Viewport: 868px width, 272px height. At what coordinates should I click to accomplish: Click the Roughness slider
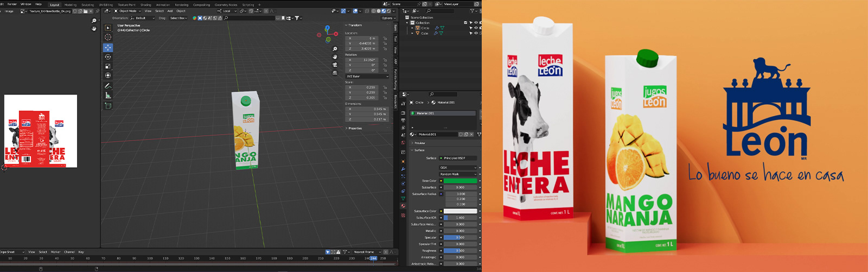pyautogui.click(x=461, y=251)
